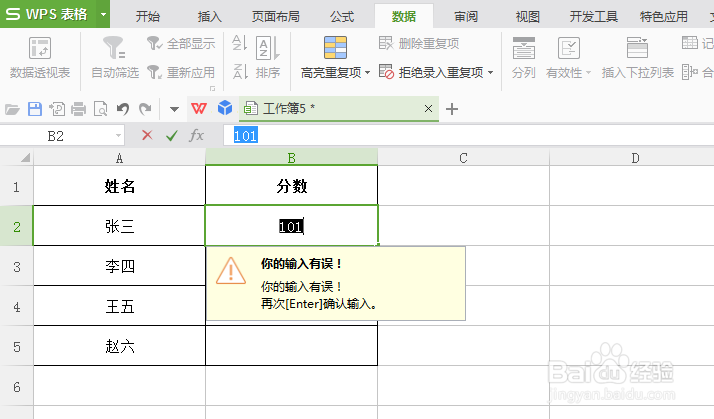Open the 审阅 tab
The width and height of the screenshot is (714, 419).
click(x=466, y=17)
